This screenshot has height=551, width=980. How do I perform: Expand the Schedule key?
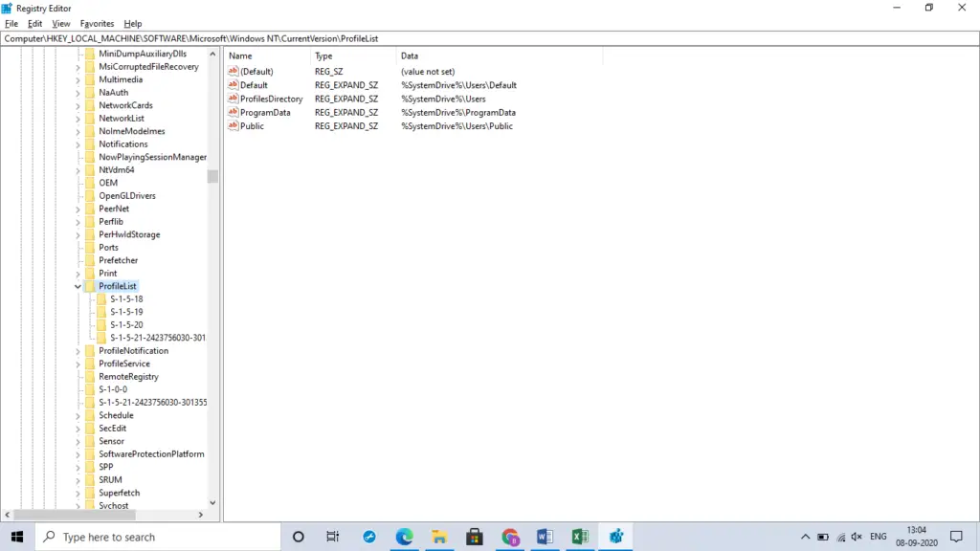[78, 416]
